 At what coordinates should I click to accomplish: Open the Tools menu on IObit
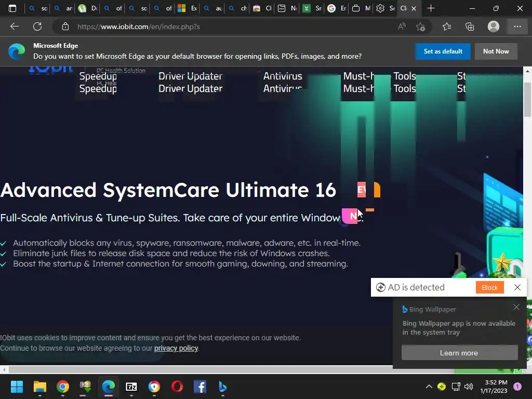point(404,88)
